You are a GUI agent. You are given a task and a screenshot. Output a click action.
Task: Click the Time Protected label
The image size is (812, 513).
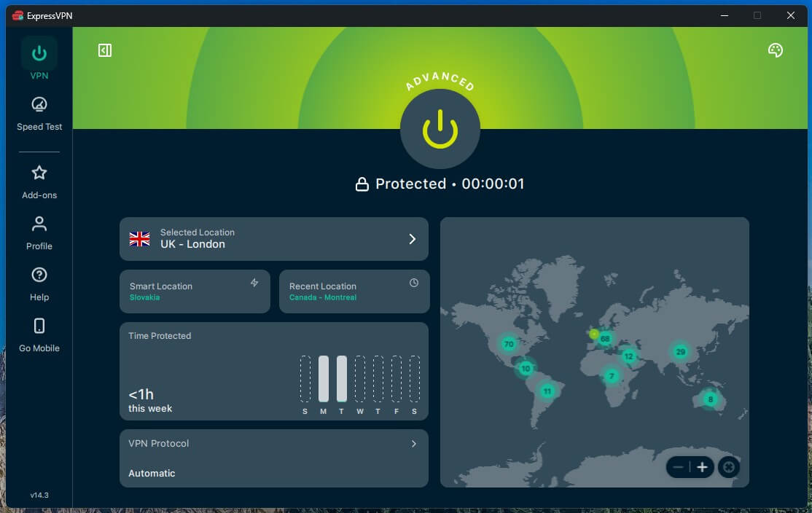coord(160,335)
